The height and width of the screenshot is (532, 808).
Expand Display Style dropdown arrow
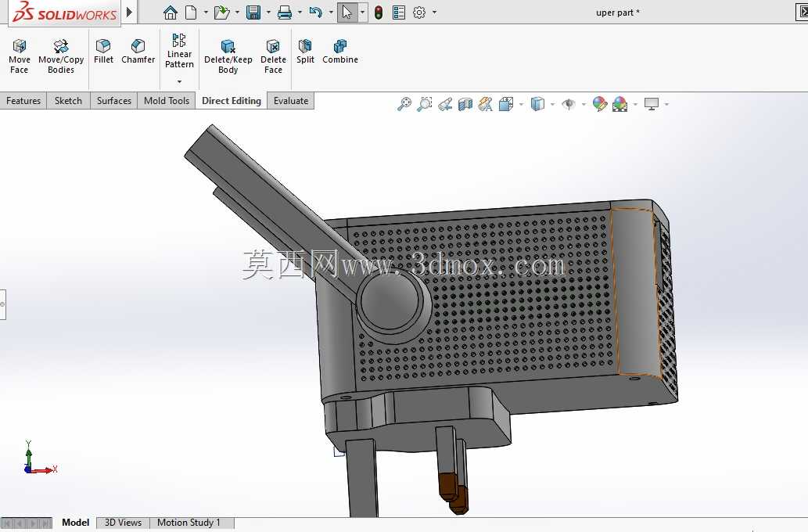coord(552,104)
